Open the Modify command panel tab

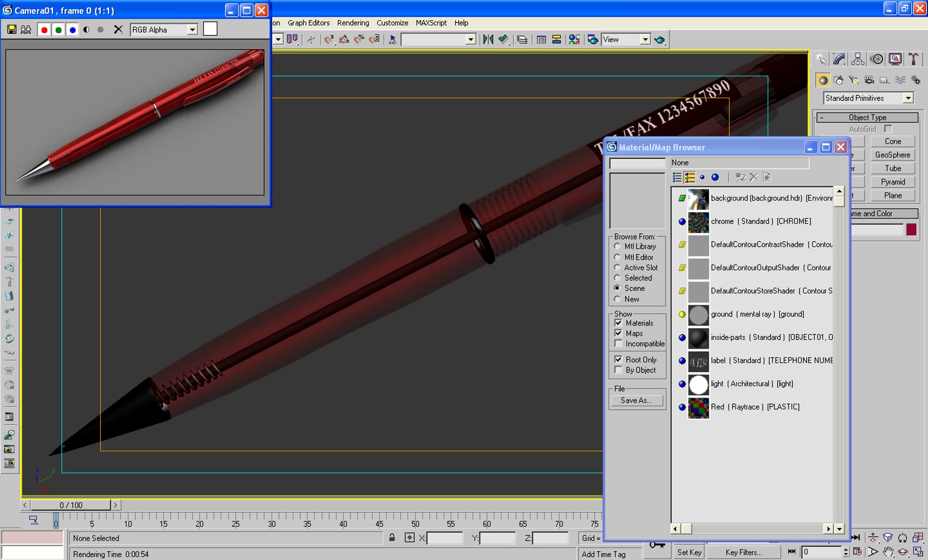click(839, 59)
